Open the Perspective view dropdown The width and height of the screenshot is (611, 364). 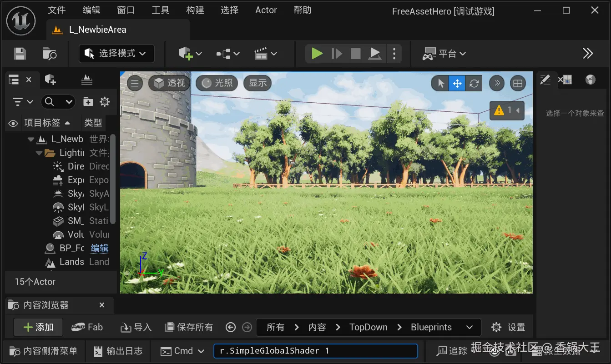point(169,83)
